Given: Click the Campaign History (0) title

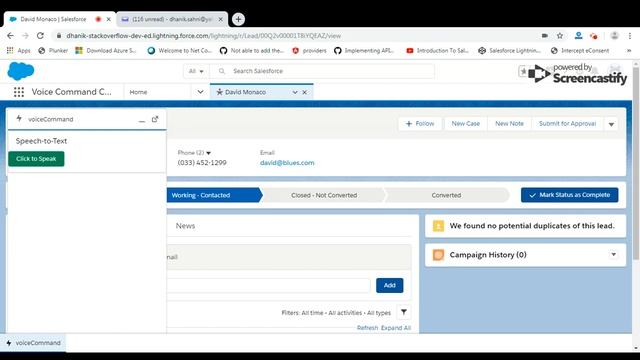Looking at the screenshot, I should coord(488,255).
